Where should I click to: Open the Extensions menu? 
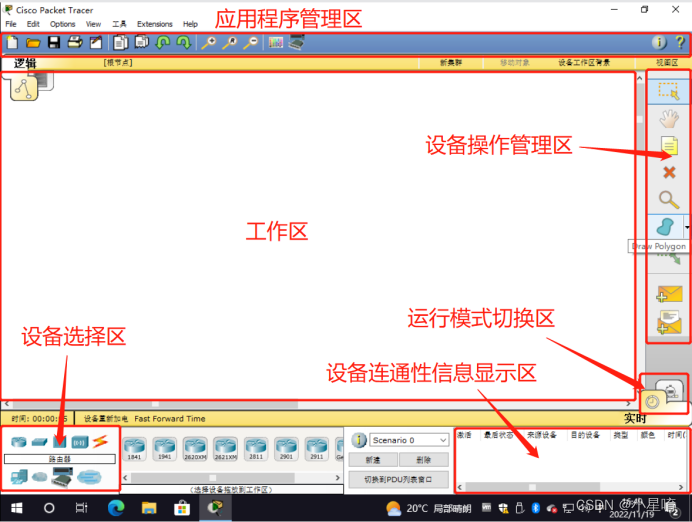(154, 24)
